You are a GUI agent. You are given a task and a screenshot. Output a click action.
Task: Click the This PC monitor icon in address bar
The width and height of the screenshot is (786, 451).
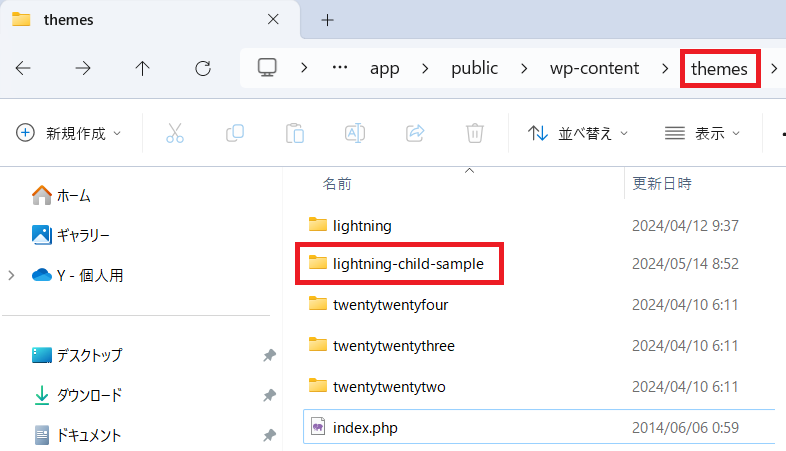(x=267, y=68)
